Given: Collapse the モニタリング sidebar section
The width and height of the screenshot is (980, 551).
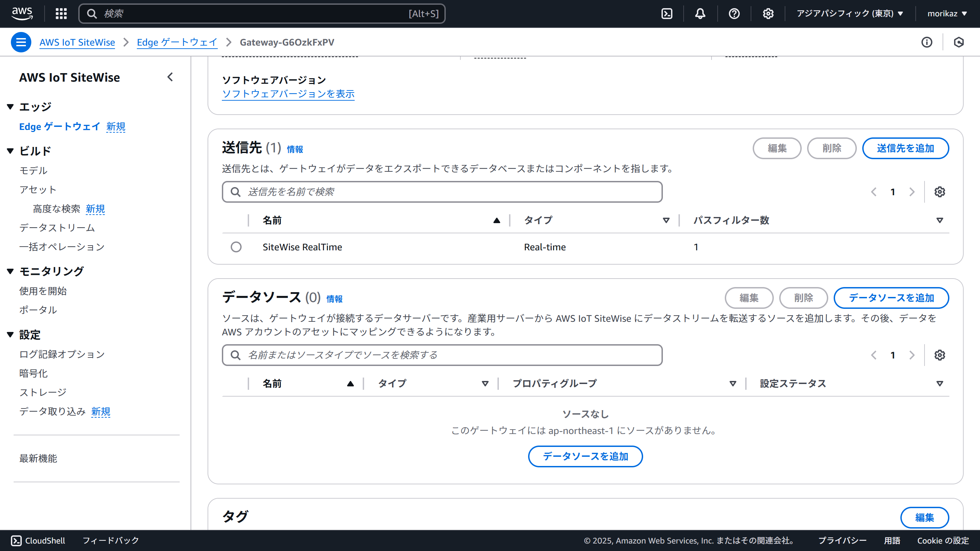Looking at the screenshot, I should click(10, 271).
